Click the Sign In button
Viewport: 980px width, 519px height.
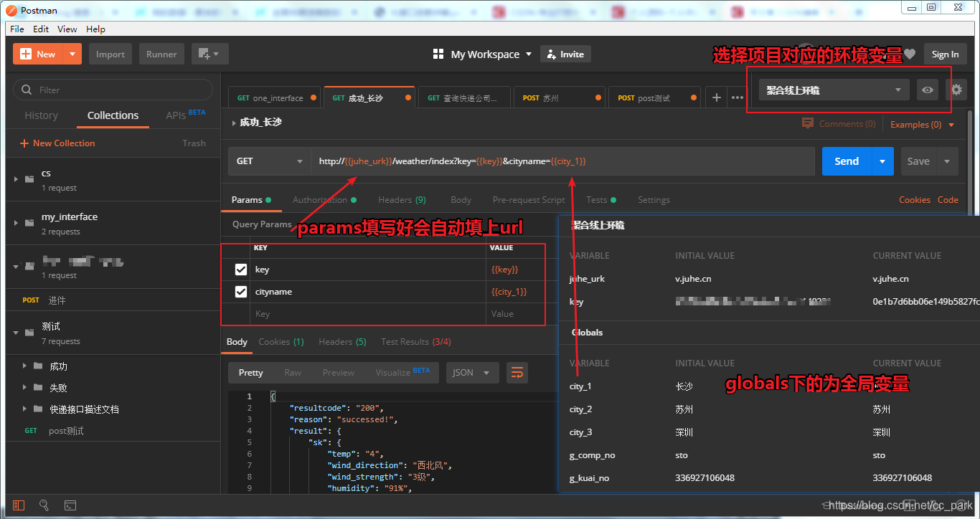(x=945, y=54)
